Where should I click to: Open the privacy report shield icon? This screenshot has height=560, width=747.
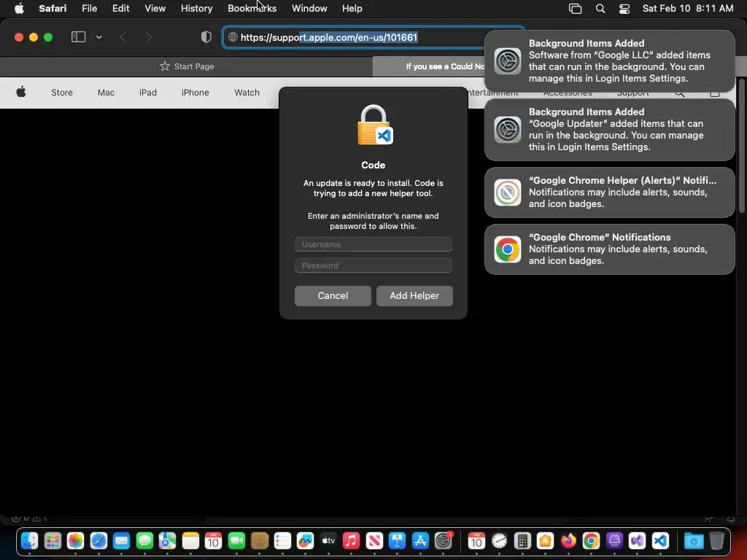pos(206,37)
